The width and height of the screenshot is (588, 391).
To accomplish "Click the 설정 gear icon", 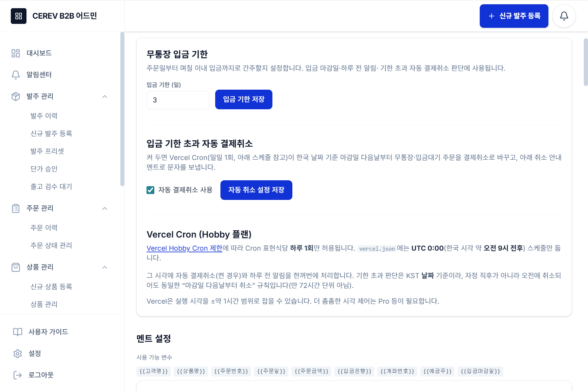I will pos(17,353).
